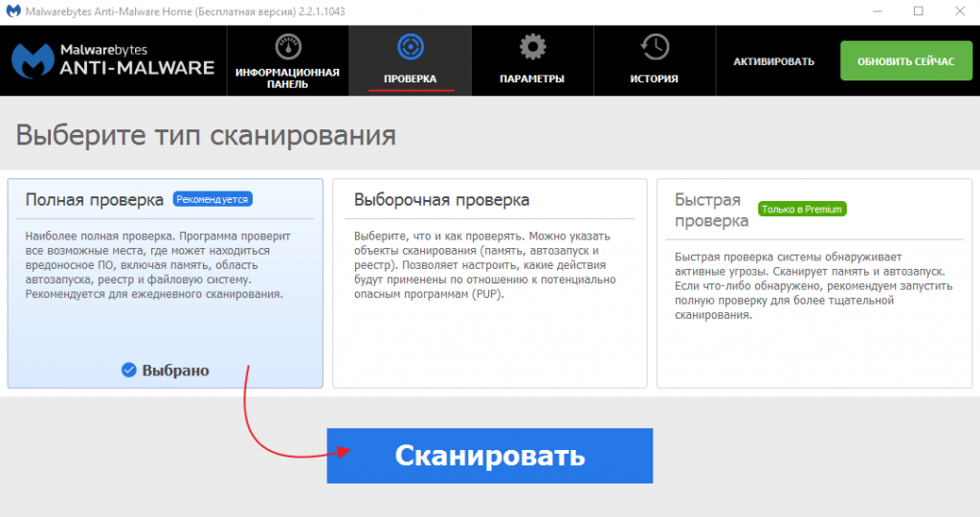Click the blue checkmark next to Выбрано
This screenshot has width=980, height=517.
[129, 371]
